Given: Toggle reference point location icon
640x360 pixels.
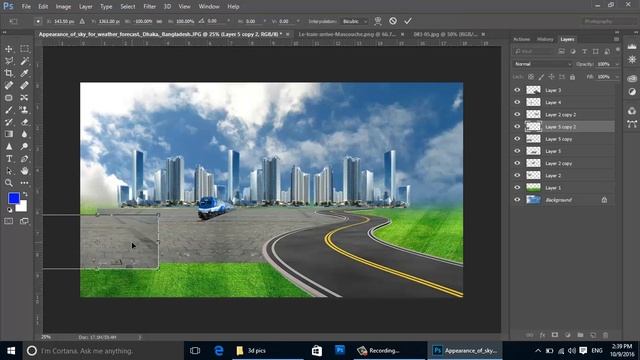Looking at the screenshot, I should pos(38,21).
